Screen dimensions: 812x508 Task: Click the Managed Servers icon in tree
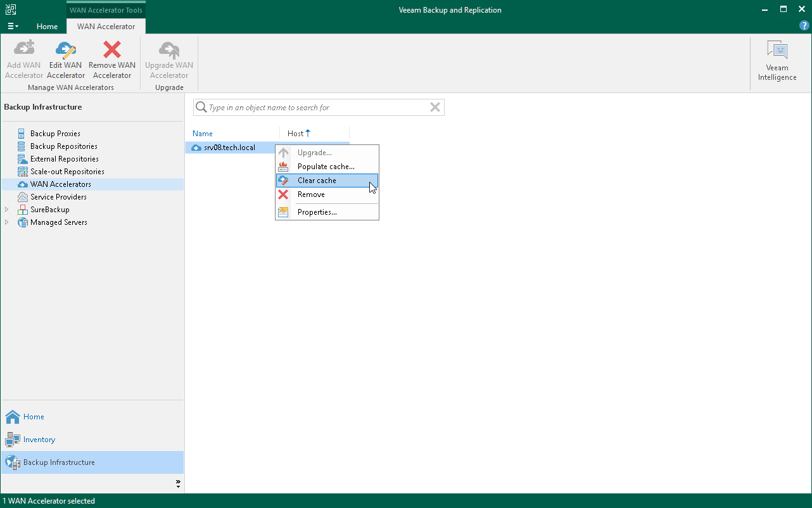point(23,222)
